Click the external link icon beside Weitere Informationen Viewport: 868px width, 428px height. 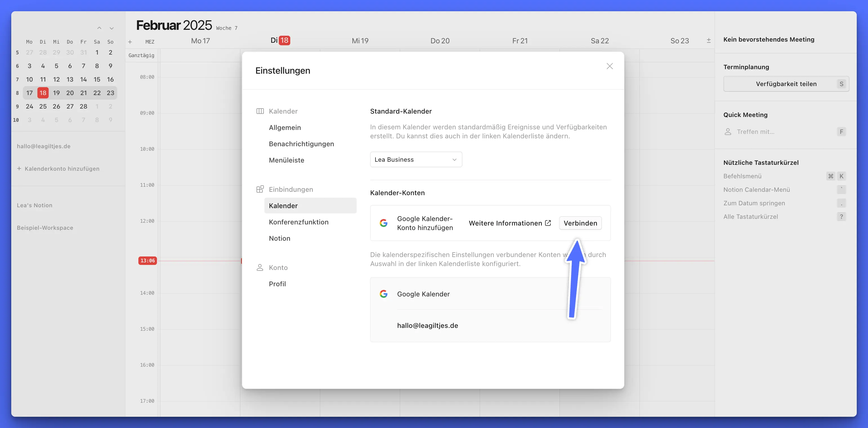coord(548,223)
